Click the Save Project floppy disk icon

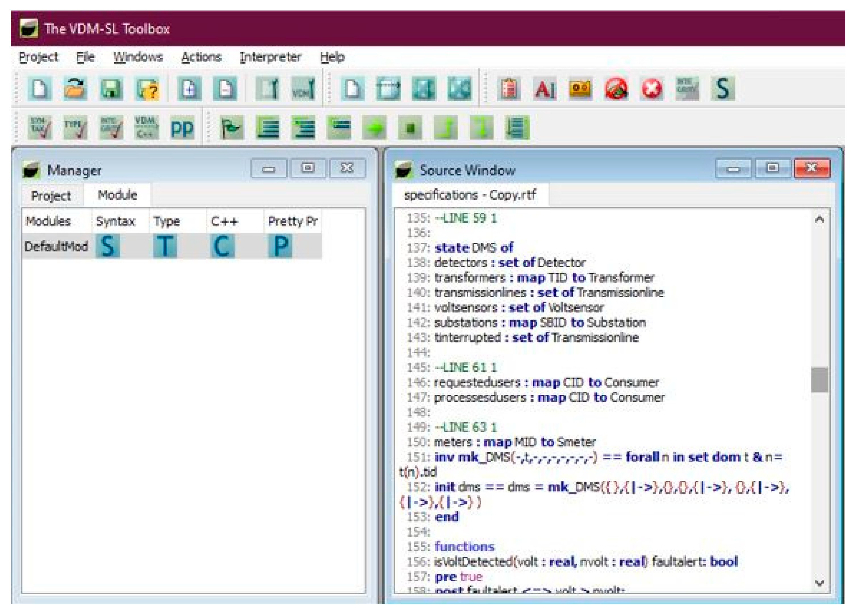coord(111,89)
